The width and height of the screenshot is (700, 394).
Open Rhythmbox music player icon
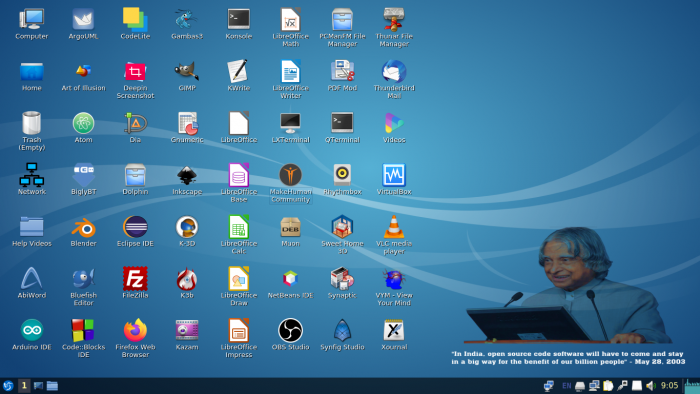(342, 175)
